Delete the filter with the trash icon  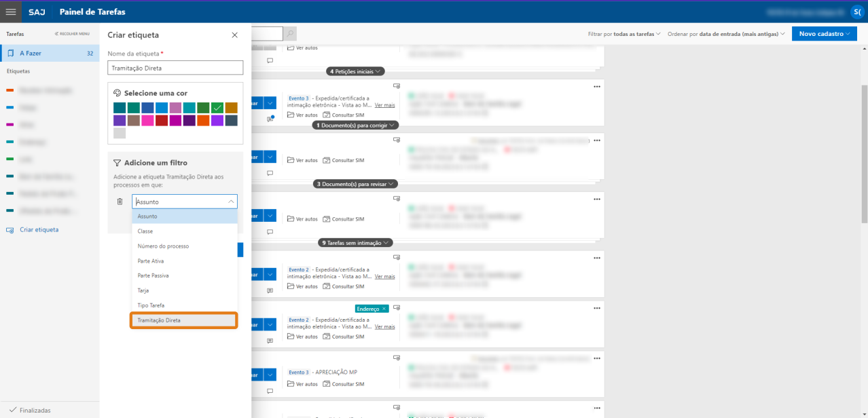120,202
